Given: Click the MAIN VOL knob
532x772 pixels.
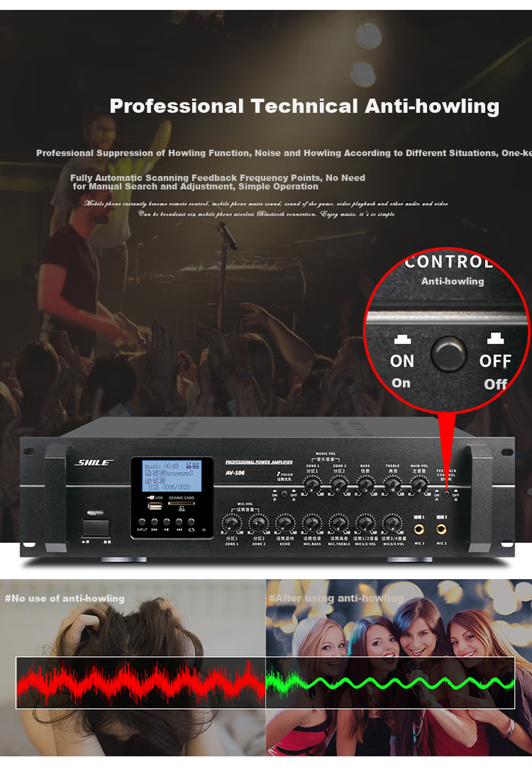Looking at the screenshot, I should tap(419, 485).
